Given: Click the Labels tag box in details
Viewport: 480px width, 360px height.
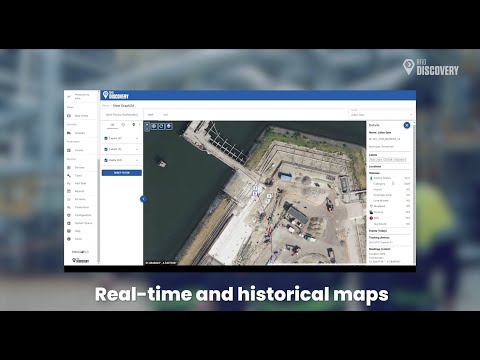Looking at the screenshot, I should [x=387, y=160].
